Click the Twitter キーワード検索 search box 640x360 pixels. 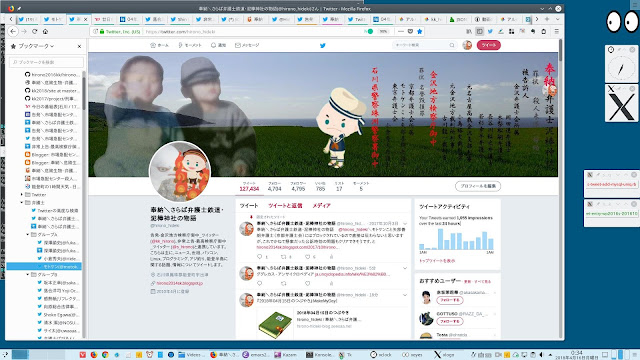(424, 45)
